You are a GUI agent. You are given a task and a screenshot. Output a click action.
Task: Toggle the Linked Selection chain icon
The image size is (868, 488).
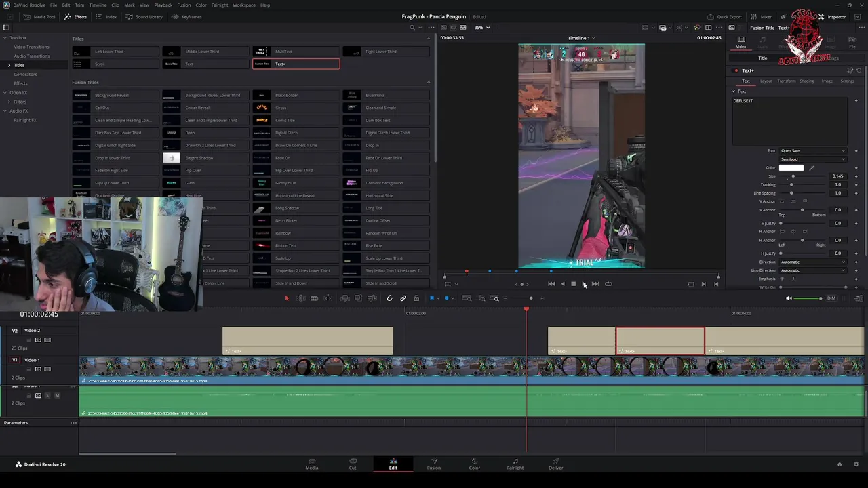coord(403,298)
